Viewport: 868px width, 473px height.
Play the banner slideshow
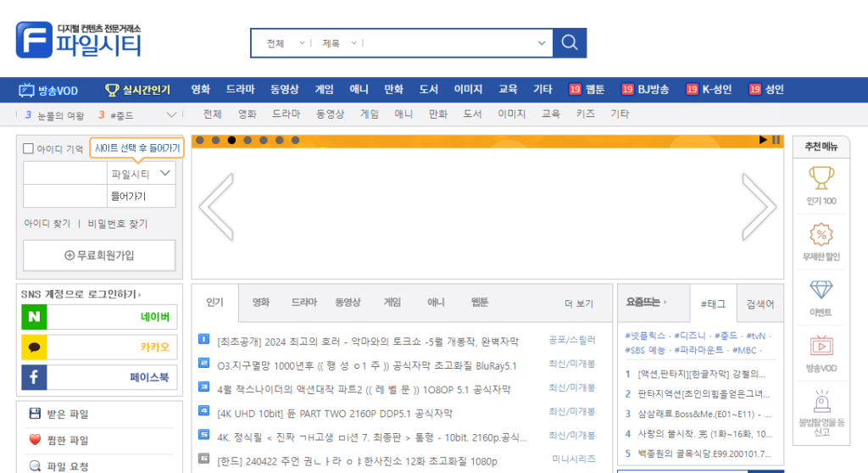(763, 140)
